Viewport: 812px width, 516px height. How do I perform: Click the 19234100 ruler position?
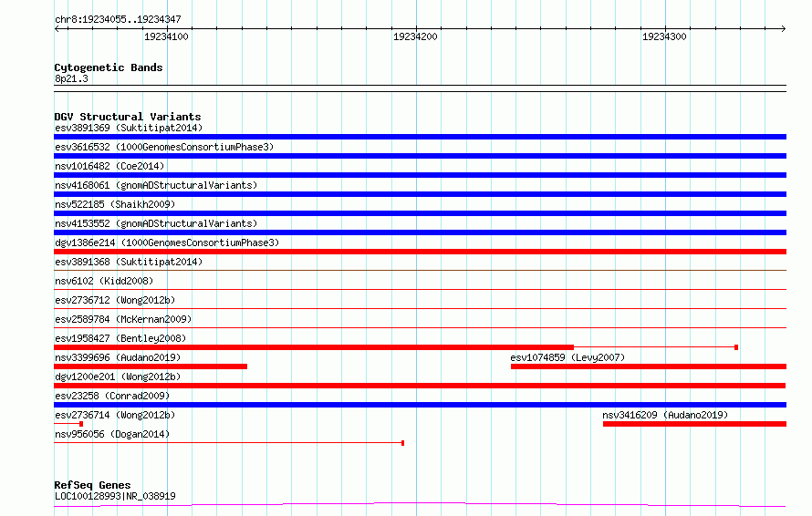click(166, 36)
